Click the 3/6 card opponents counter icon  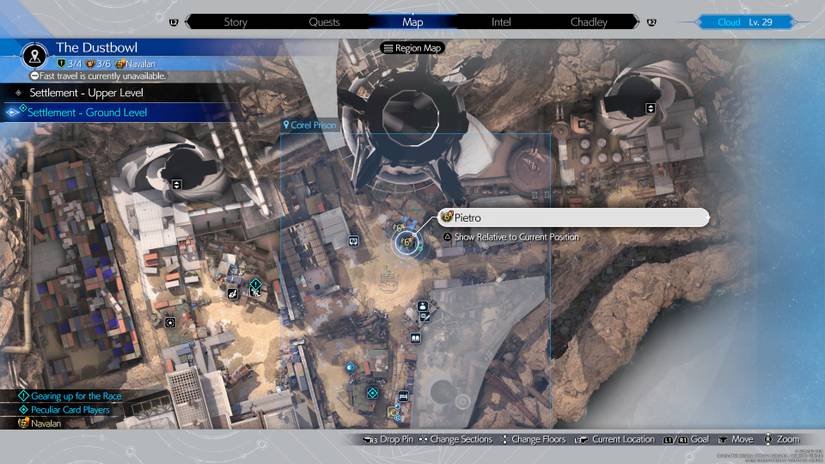click(x=90, y=64)
